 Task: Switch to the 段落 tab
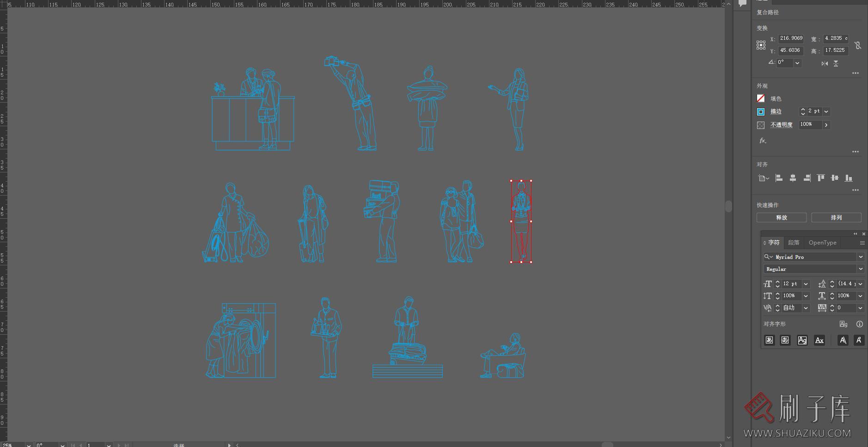(794, 243)
